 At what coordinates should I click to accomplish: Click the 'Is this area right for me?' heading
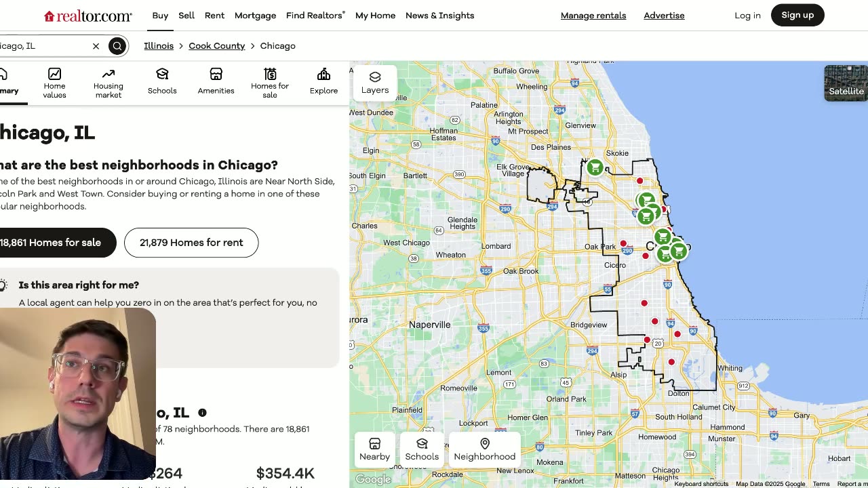click(x=79, y=285)
